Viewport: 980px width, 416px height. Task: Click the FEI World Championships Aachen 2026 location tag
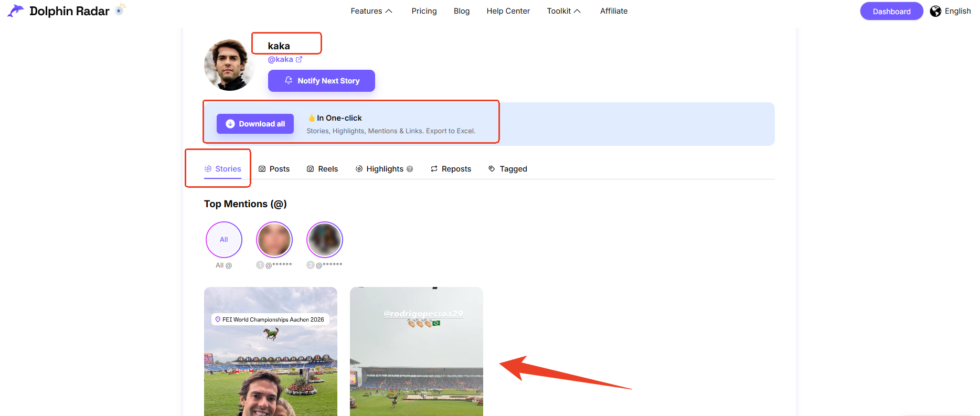click(270, 319)
